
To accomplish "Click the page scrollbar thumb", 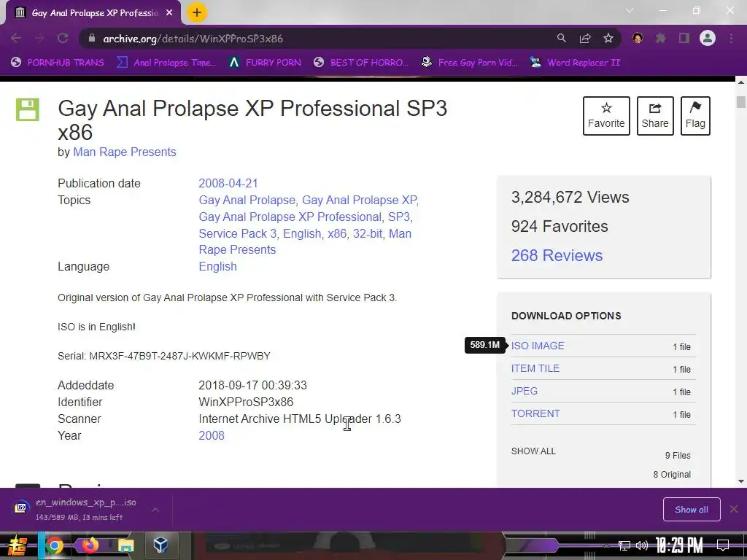I will 741,102.
